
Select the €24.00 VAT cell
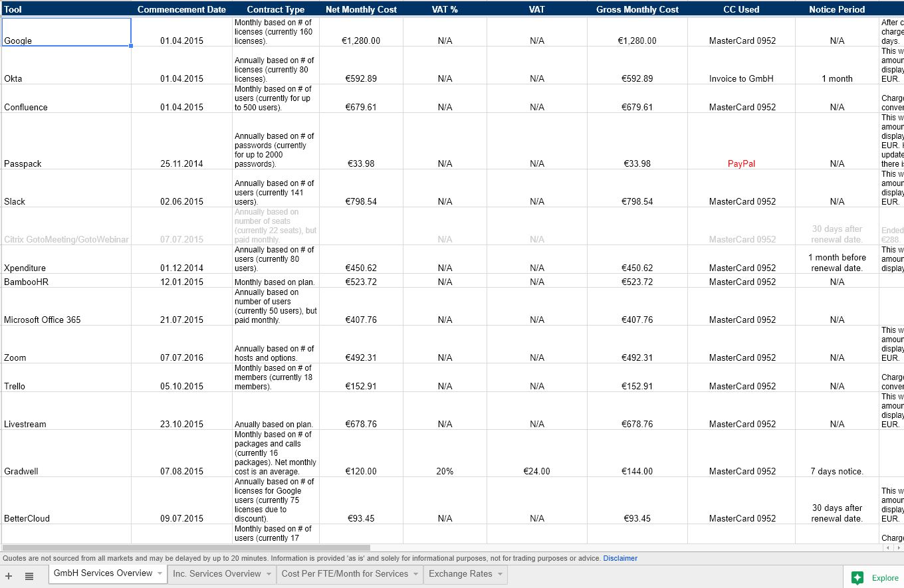537,453
